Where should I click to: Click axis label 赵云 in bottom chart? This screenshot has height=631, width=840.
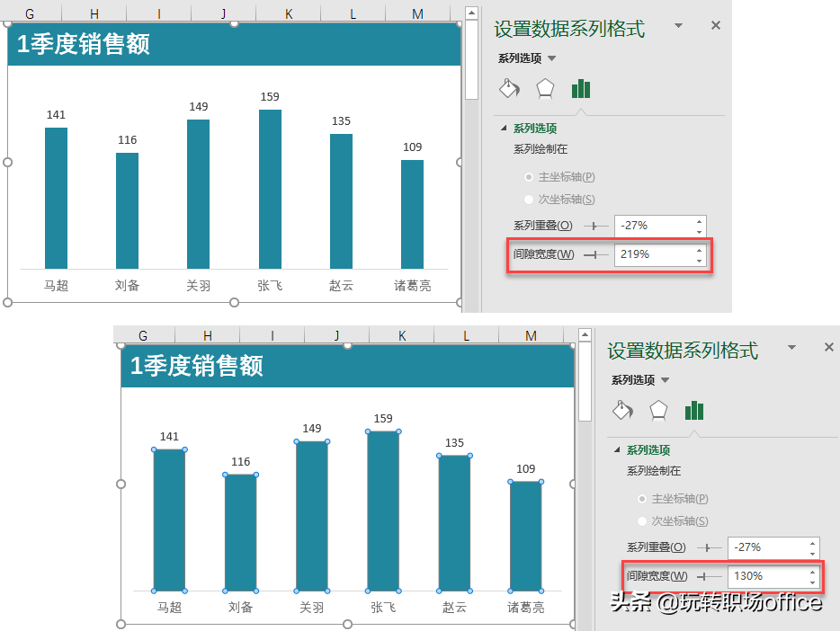point(454,608)
